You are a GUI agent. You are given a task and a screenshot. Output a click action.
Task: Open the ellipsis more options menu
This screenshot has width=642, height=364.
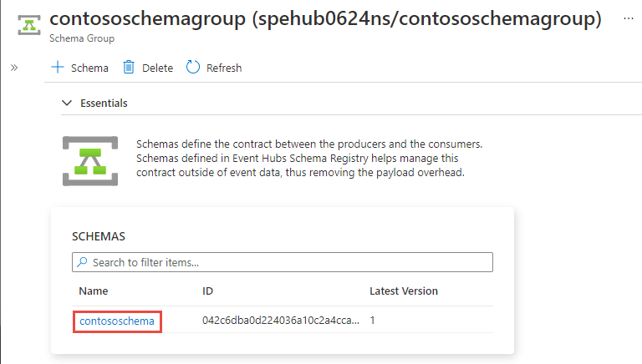tap(629, 18)
